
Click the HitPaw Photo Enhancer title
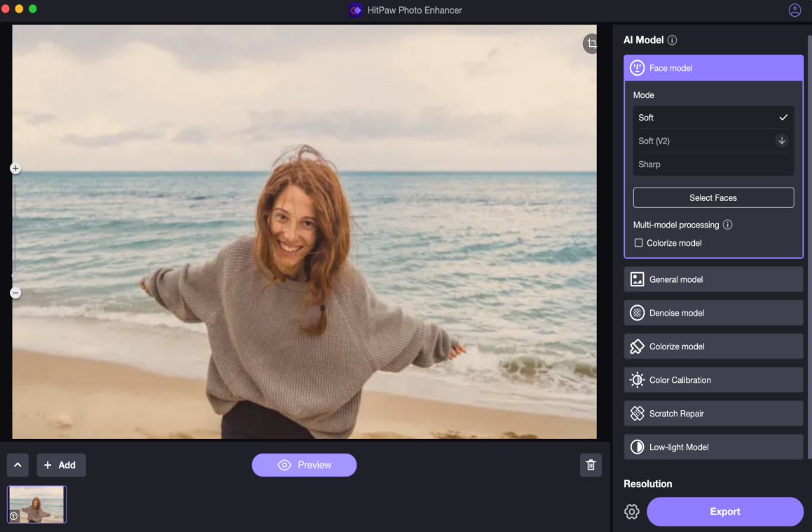click(x=414, y=10)
